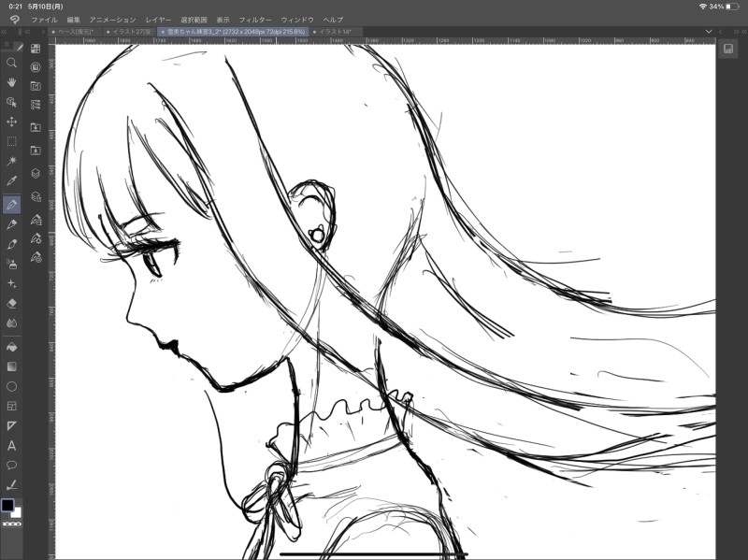Select the Hand move-view tool
This screenshot has height=560, width=748.
pyautogui.click(x=11, y=82)
